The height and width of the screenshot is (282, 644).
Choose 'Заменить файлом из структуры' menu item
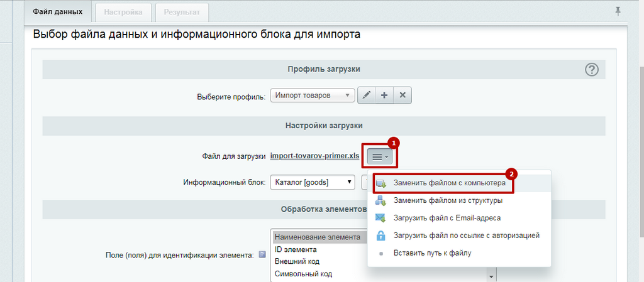coord(459,201)
